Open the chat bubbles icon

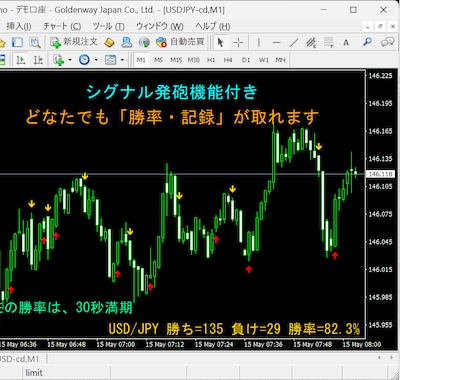click(x=387, y=42)
